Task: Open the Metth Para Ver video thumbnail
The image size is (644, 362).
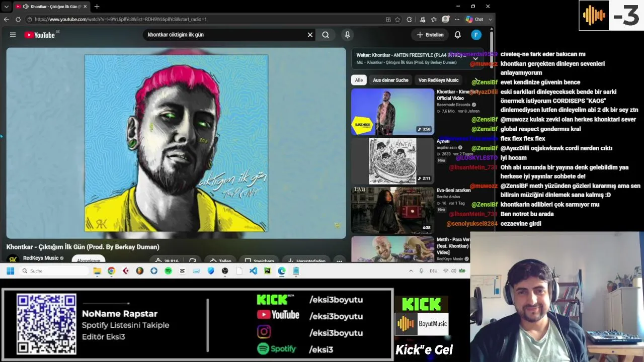Action: [392, 249]
